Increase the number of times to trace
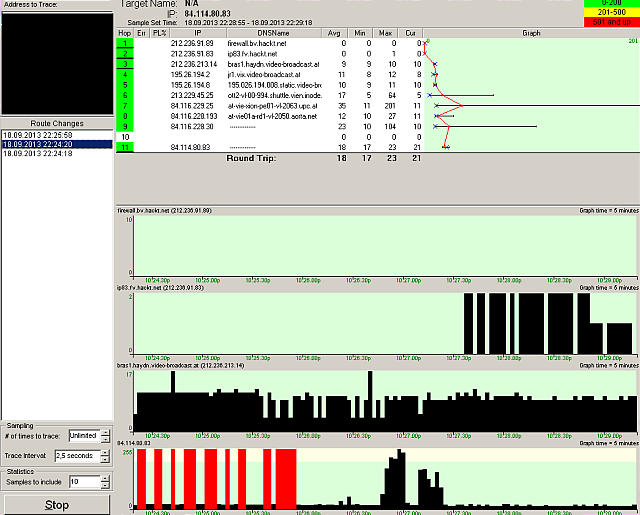The image size is (640, 515). click(105, 433)
